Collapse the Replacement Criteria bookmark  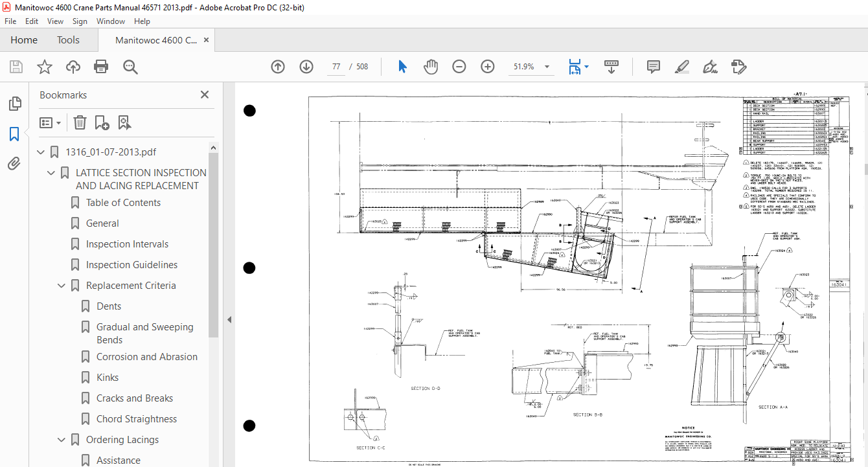pos(62,286)
